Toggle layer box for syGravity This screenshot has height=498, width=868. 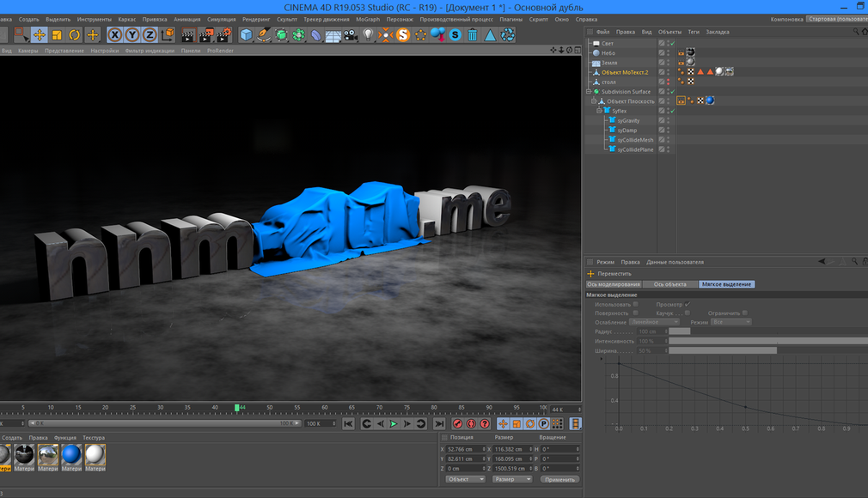click(662, 120)
